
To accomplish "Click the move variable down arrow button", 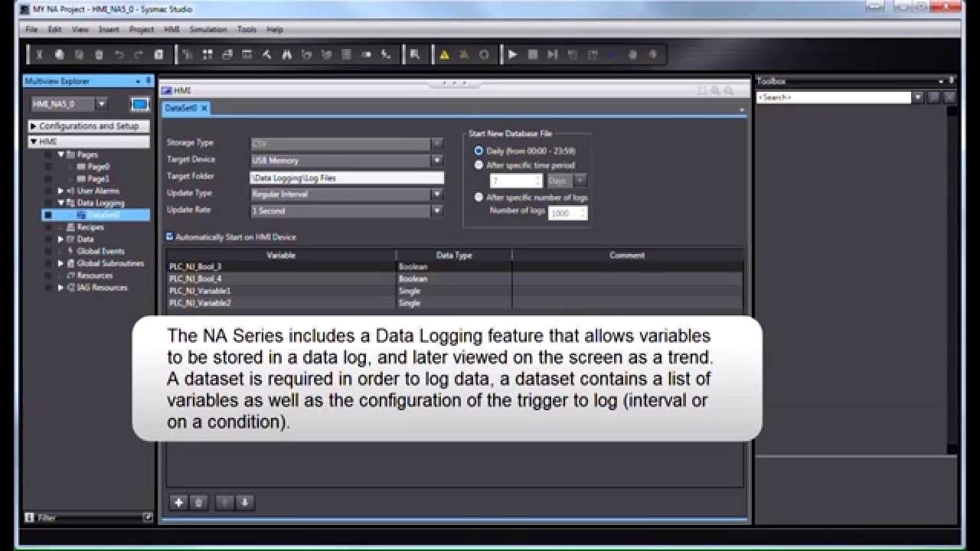I will (x=245, y=503).
